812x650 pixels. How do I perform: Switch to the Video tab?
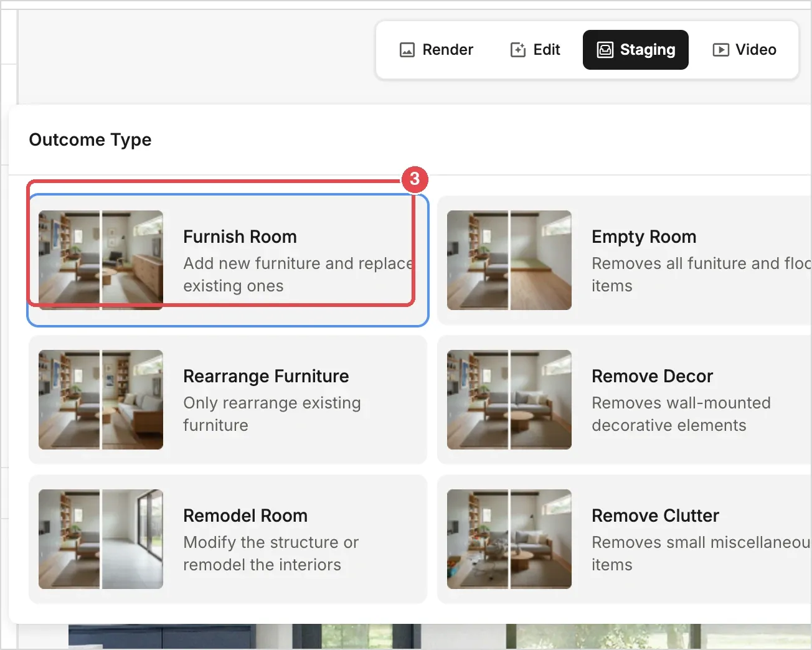pos(744,50)
